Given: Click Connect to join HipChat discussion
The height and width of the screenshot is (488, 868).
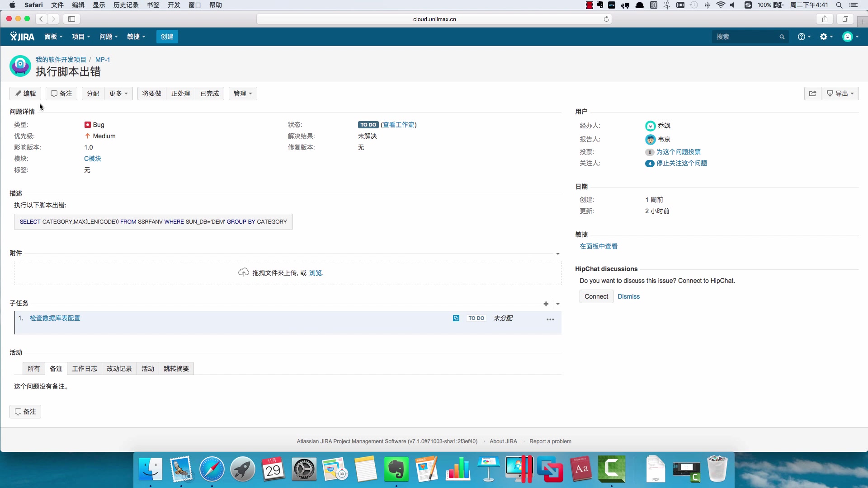Looking at the screenshot, I should [596, 296].
